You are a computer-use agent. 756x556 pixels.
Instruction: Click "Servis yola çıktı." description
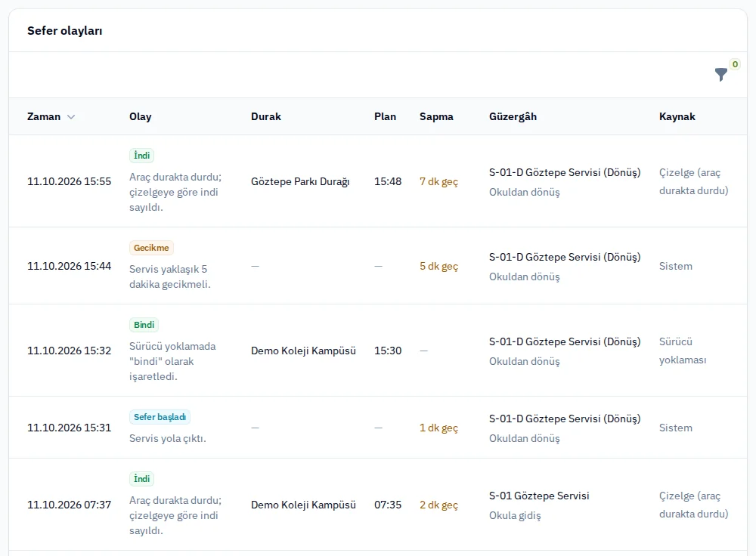click(x=167, y=438)
